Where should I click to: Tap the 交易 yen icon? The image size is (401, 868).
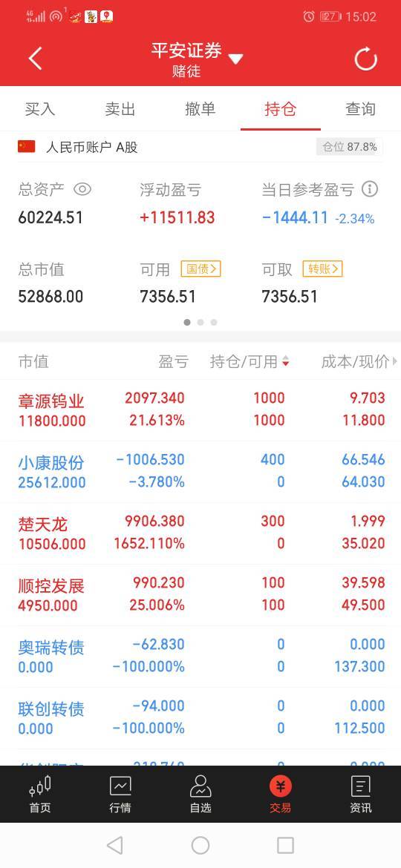tap(280, 786)
